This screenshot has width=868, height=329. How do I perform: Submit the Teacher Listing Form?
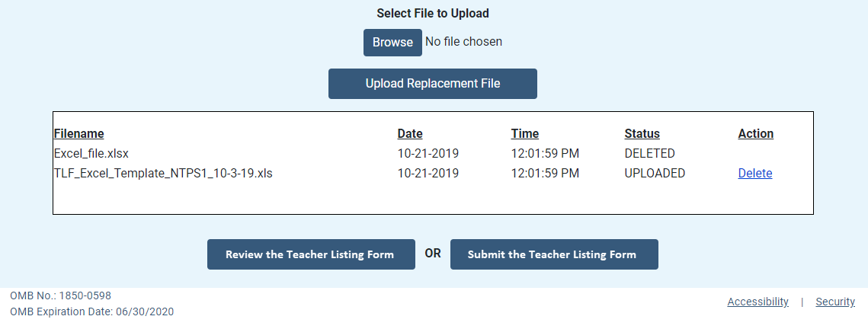pos(553,254)
